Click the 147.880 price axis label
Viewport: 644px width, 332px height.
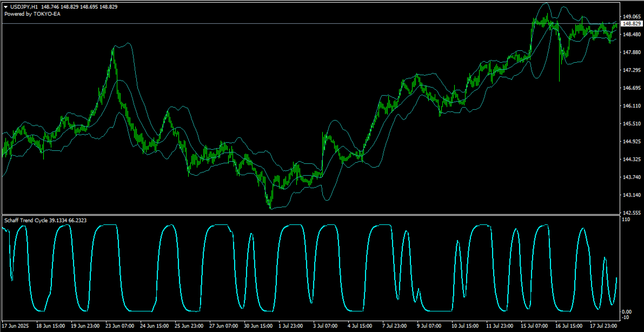pos(632,52)
